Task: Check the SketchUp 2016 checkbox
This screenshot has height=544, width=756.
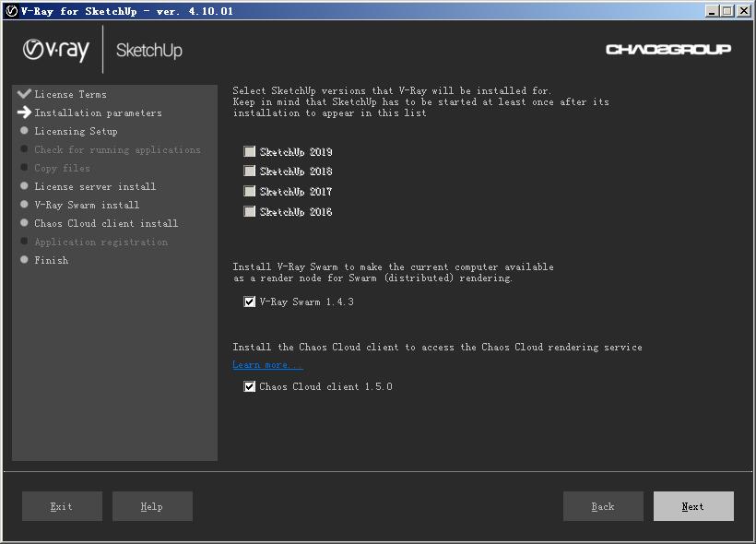Action: pos(249,212)
